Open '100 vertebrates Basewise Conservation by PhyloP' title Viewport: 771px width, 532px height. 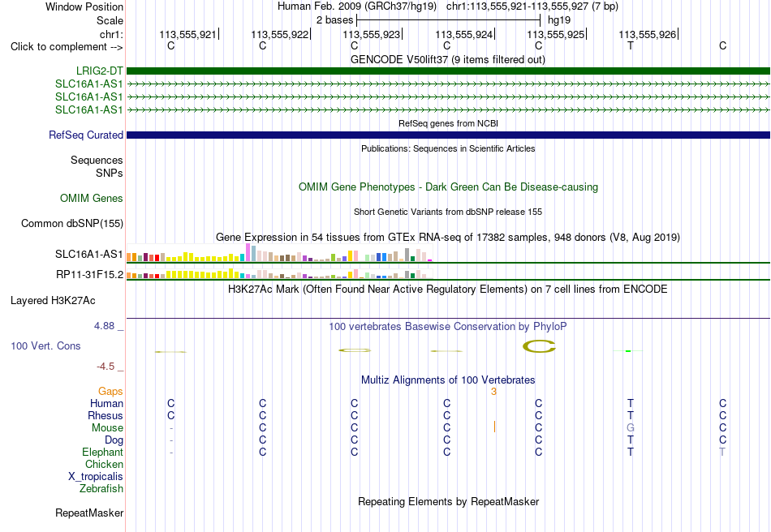point(448,327)
